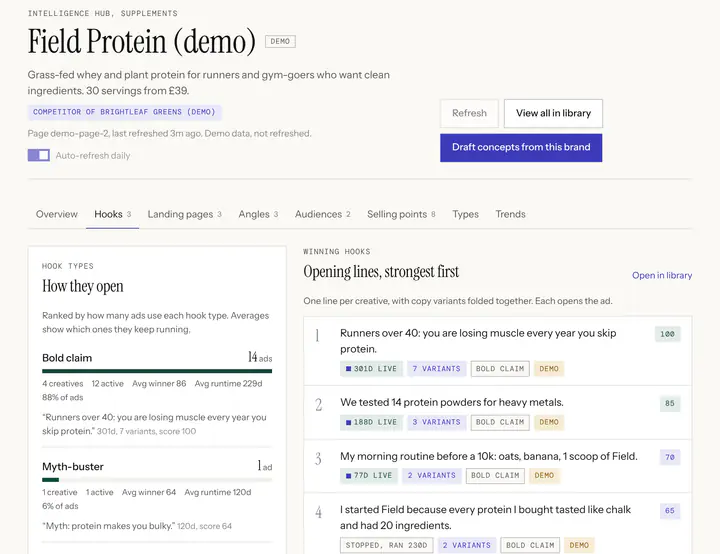Click the 7 VARIANTS tag
Screen dimensions: 720x554
click(436, 369)
